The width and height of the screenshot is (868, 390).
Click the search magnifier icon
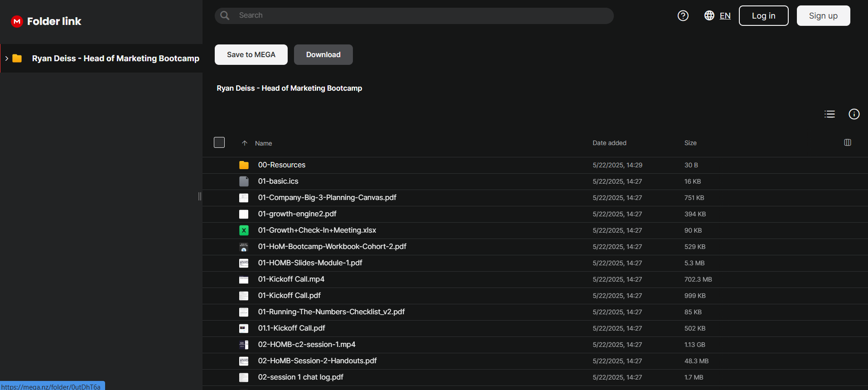tap(225, 15)
